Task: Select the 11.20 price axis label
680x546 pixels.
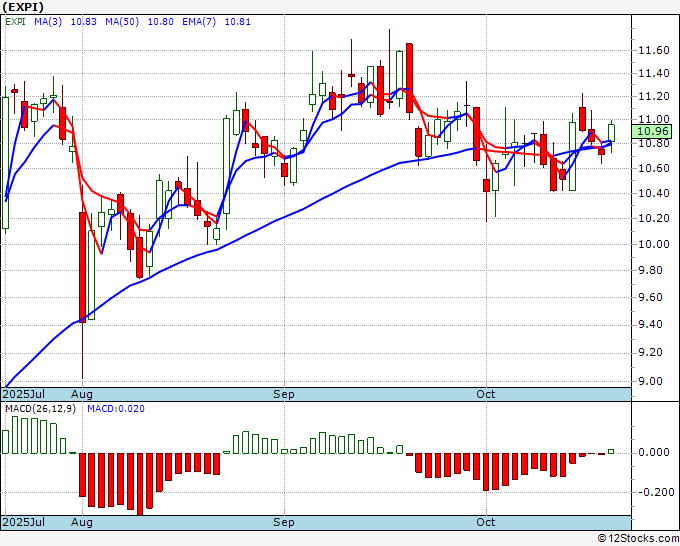Action: coord(654,96)
